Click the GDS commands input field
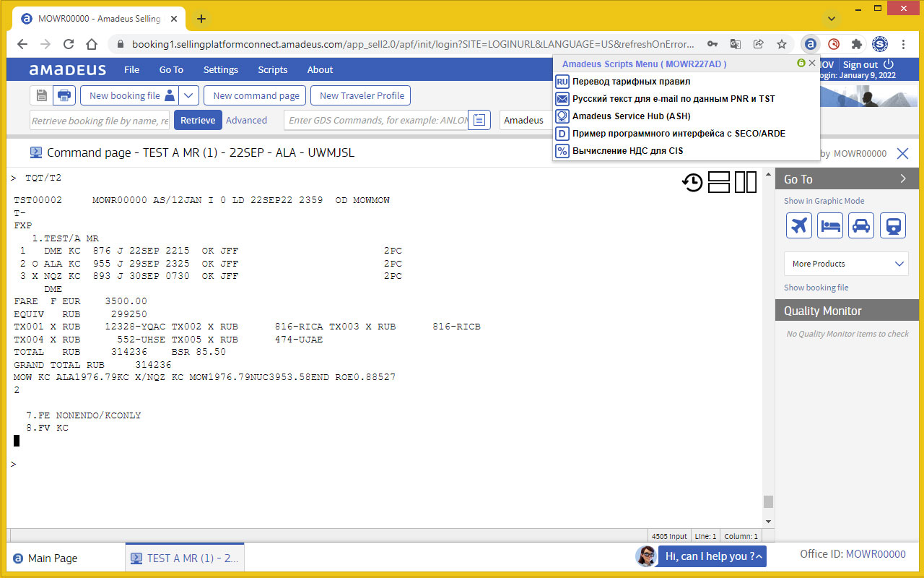Image resolution: width=924 pixels, height=578 pixels. [376, 120]
